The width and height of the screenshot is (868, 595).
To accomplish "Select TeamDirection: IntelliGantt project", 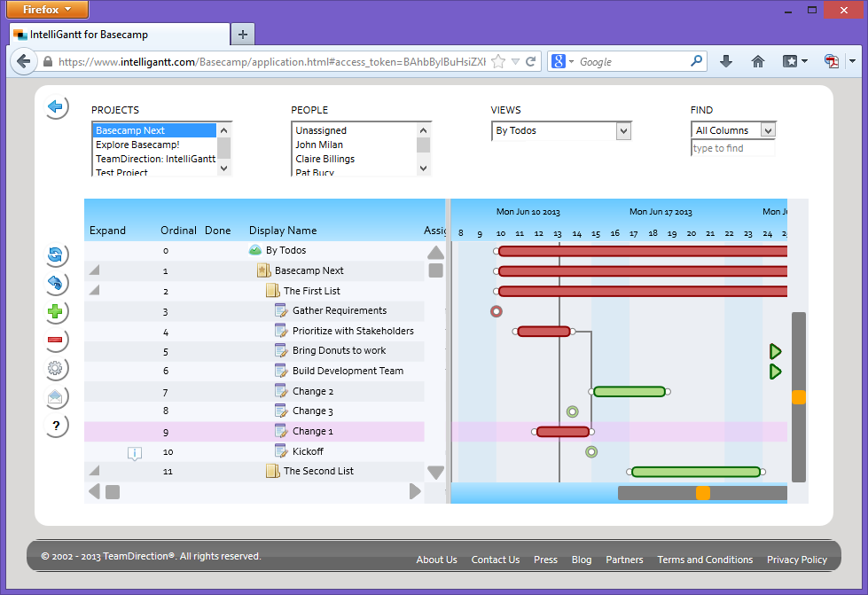I will [x=154, y=159].
